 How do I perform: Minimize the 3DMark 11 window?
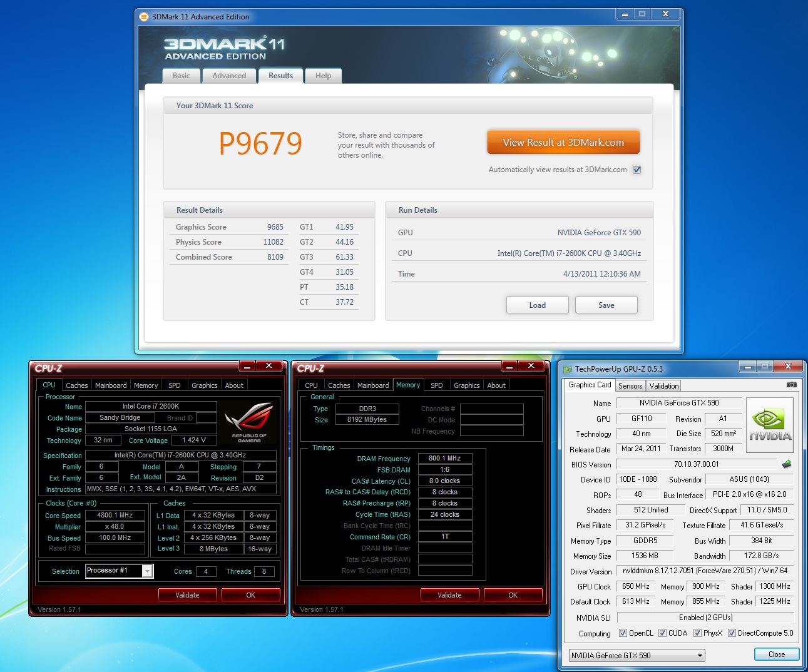pyautogui.click(x=625, y=14)
